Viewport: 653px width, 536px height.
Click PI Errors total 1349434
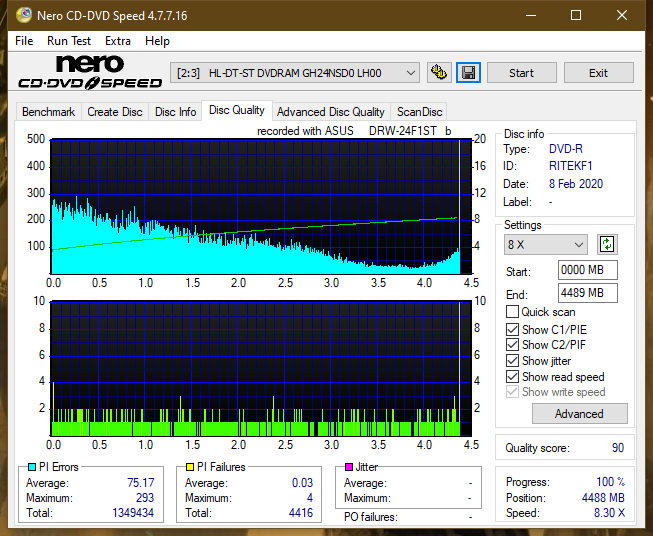(133, 513)
